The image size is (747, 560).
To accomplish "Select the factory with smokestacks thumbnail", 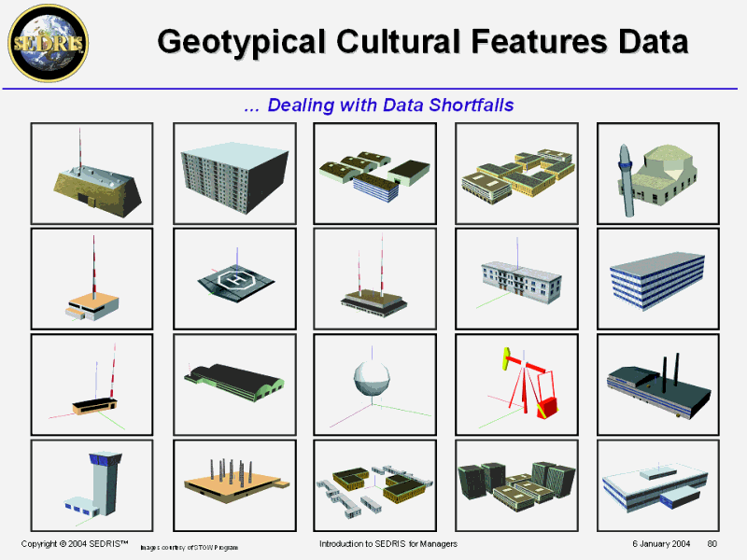I will click(659, 384).
